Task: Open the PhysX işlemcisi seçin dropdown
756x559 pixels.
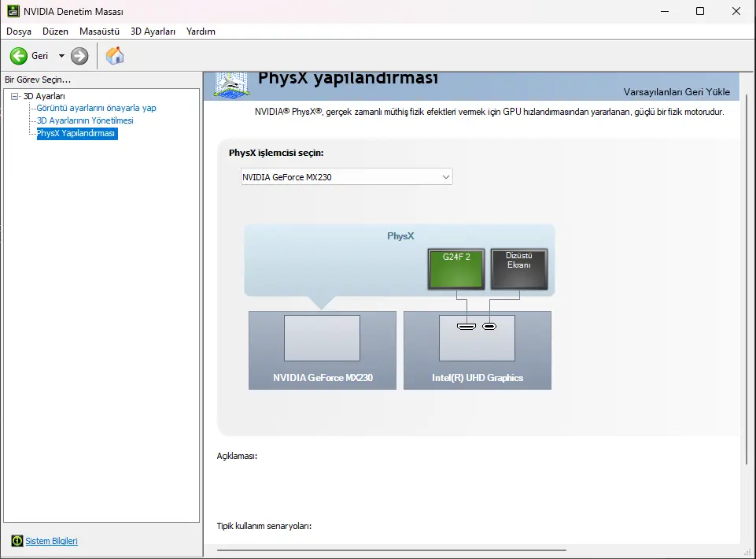Action: tap(347, 176)
